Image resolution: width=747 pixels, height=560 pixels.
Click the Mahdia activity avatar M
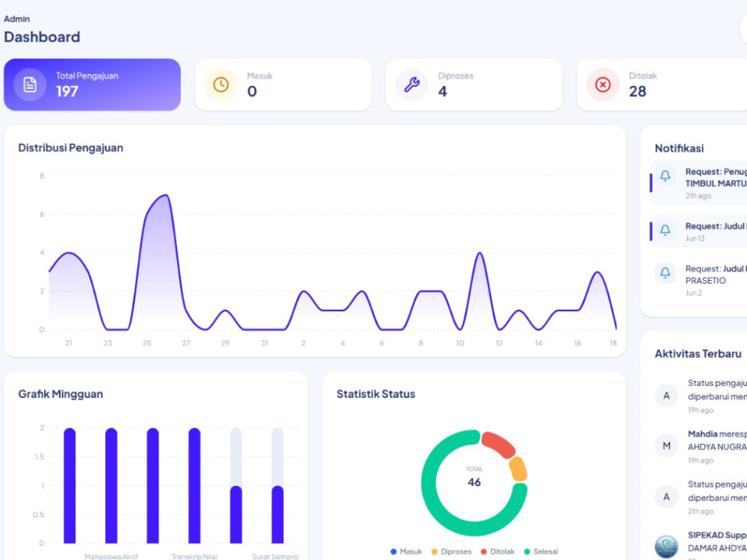[x=666, y=447]
